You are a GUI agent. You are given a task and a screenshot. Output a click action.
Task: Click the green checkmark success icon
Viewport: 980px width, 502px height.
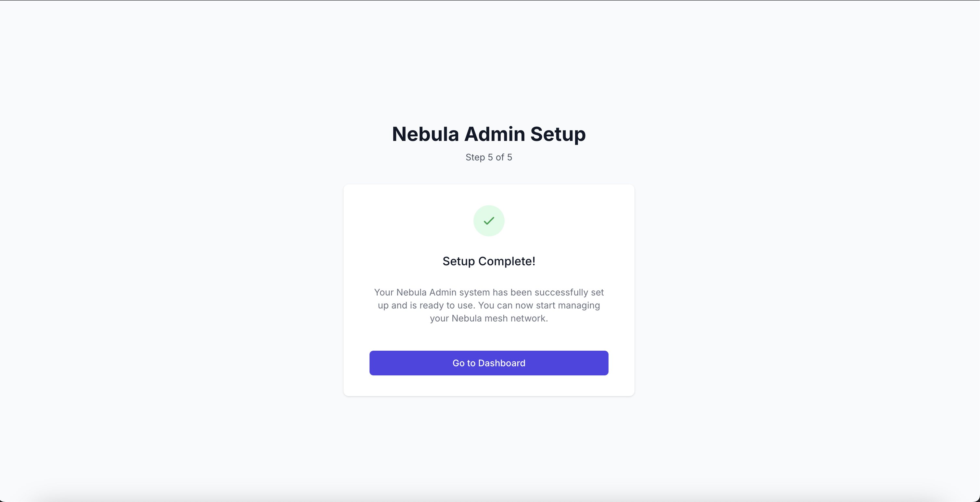(x=488, y=220)
